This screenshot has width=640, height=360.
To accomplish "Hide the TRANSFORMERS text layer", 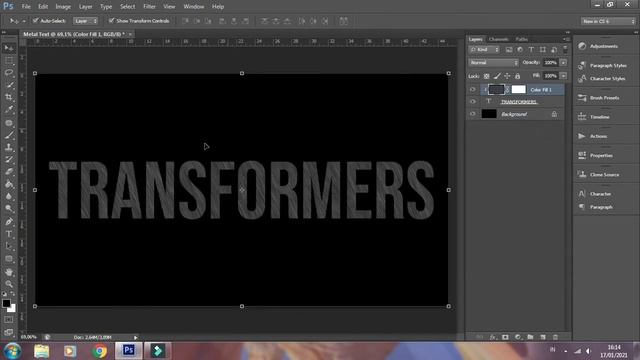I will [473, 102].
